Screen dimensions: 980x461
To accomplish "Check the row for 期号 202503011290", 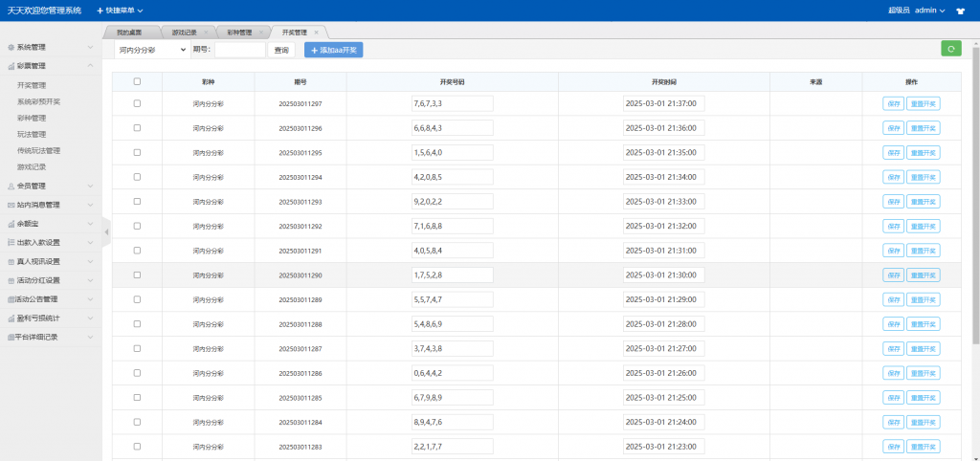I will pos(137,274).
